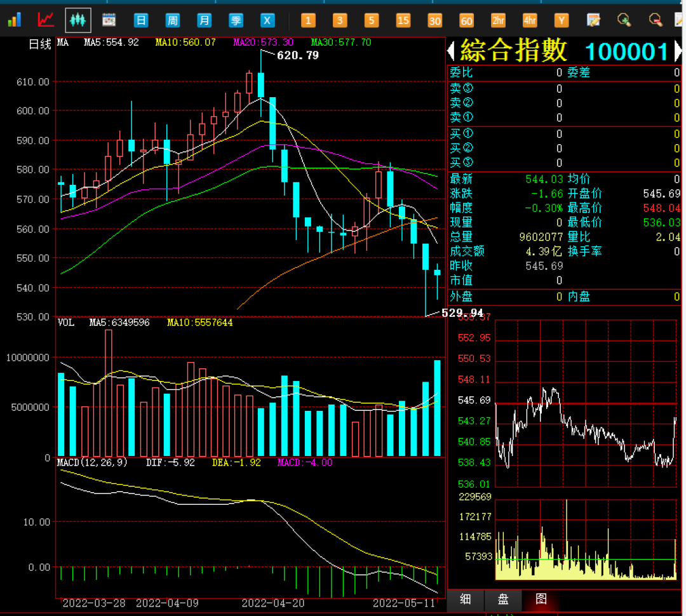Viewport: 686px width, 616px height.
Task: Click the VOL indicator label
Action: coord(66,323)
